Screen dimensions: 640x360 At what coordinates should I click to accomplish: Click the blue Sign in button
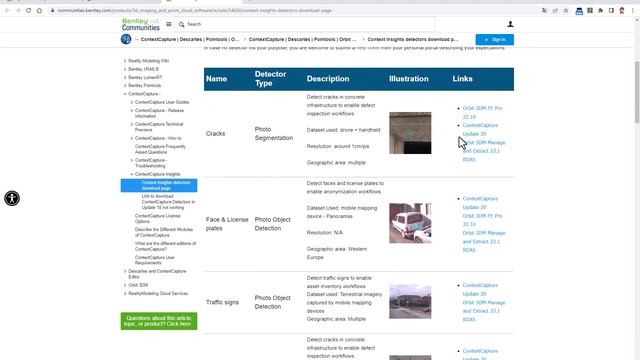coord(495,40)
